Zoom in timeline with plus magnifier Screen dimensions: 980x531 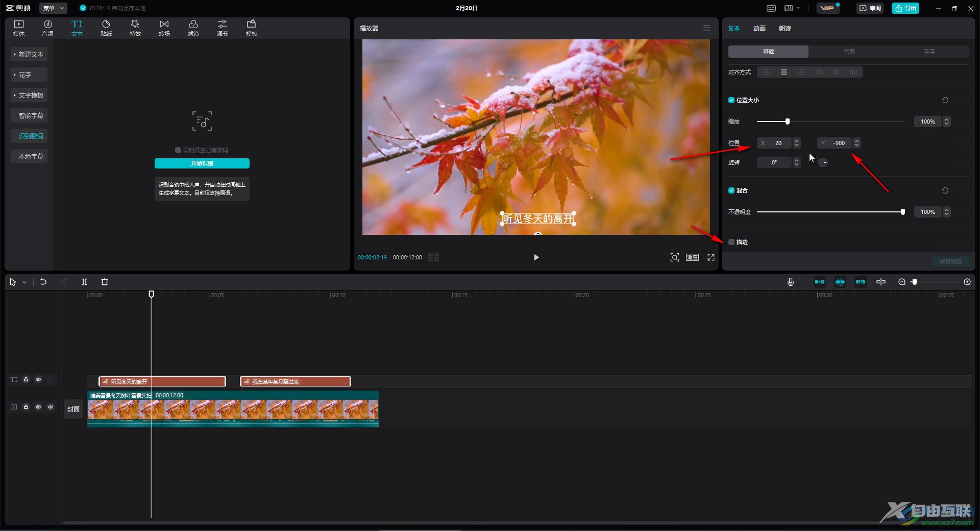point(967,282)
